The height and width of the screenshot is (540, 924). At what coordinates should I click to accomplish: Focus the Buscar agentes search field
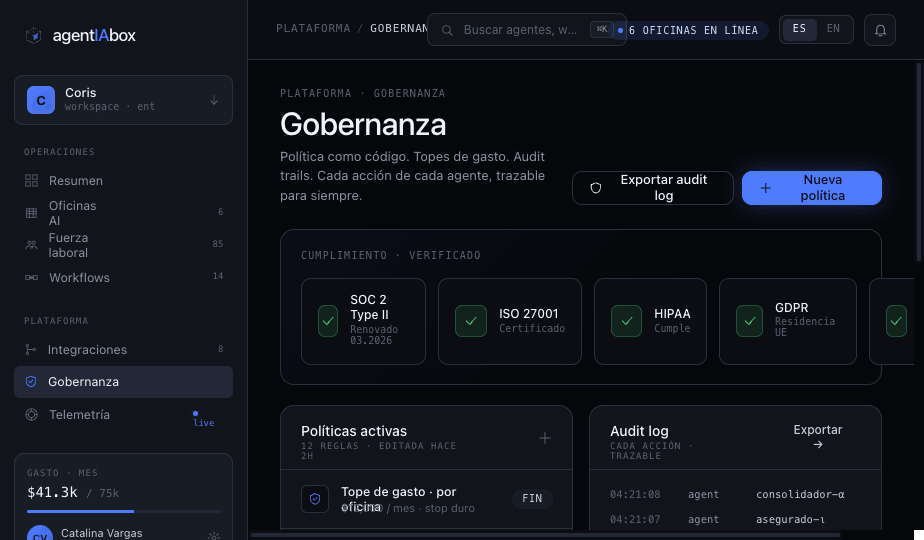click(x=526, y=29)
